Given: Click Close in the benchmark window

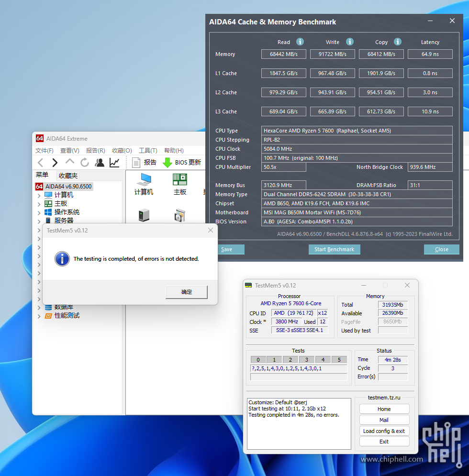Looking at the screenshot, I should 441,249.
